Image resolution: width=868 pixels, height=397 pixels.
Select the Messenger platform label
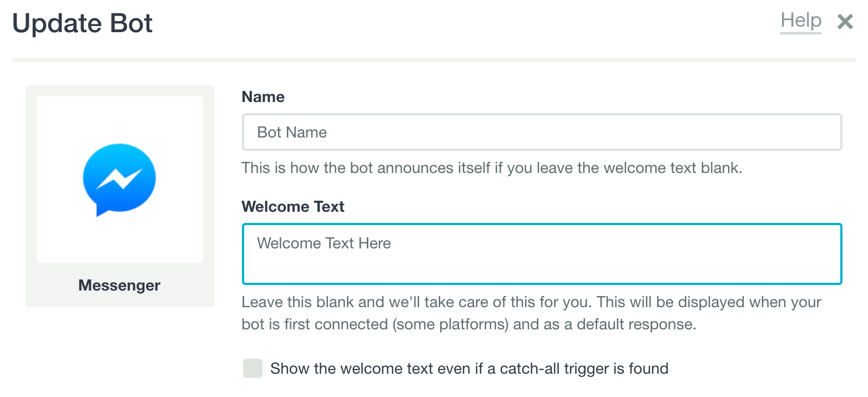coord(119,286)
